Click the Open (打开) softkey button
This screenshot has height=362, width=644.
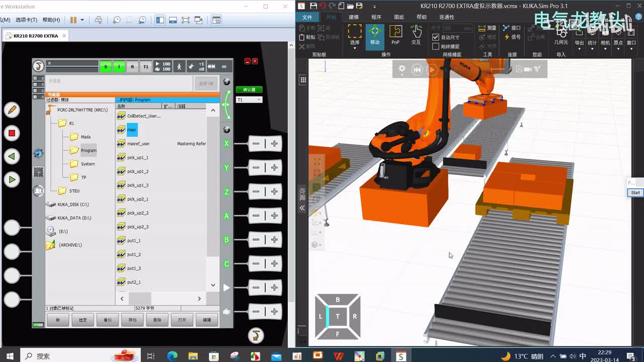click(182, 320)
